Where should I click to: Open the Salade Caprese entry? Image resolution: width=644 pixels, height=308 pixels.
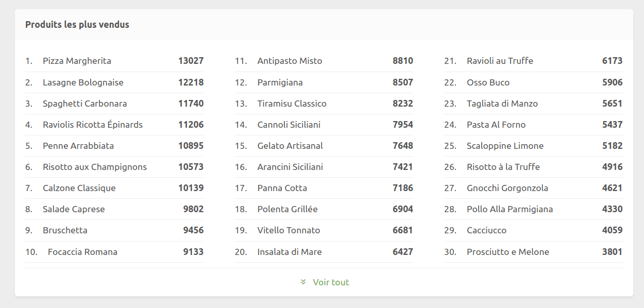tap(74, 209)
